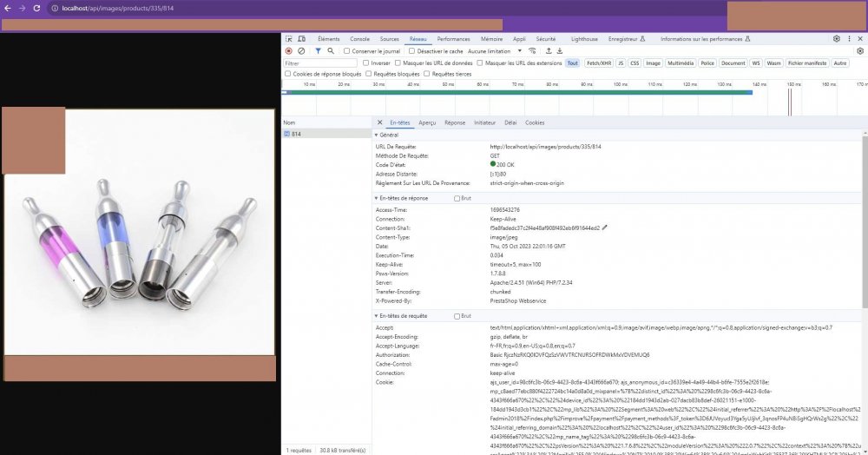Viewport: 868px width, 455px height.
Task: Export HAR file with download icon
Action: coord(560,51)
